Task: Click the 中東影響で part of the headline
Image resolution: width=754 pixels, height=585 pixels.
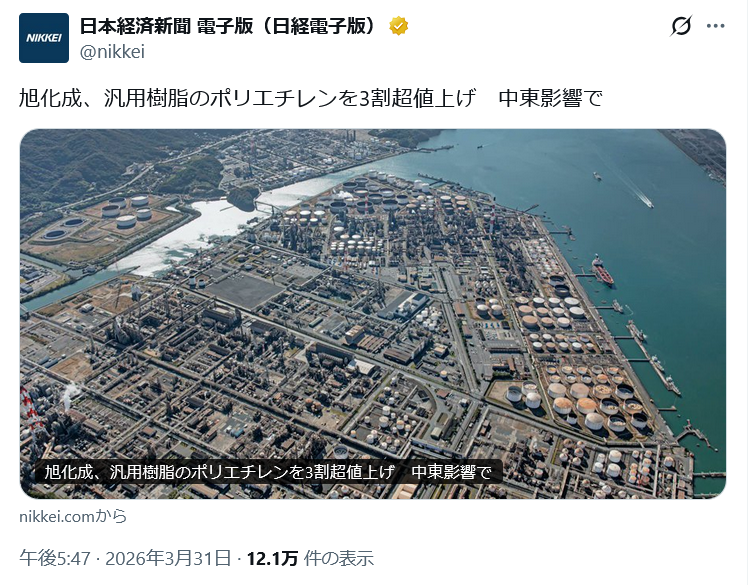Action: (550, 98)
